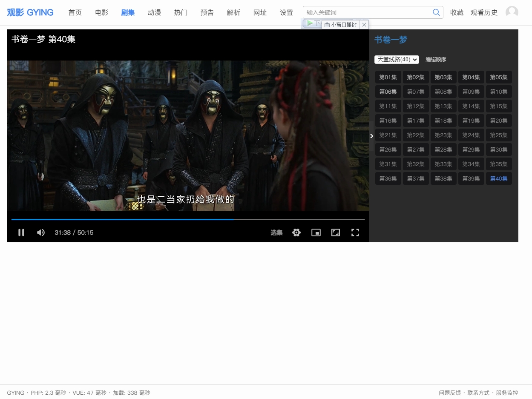Viewport: 532px width, 399px height.
Task: Play episode 第06集
Action: pos(388,92)
